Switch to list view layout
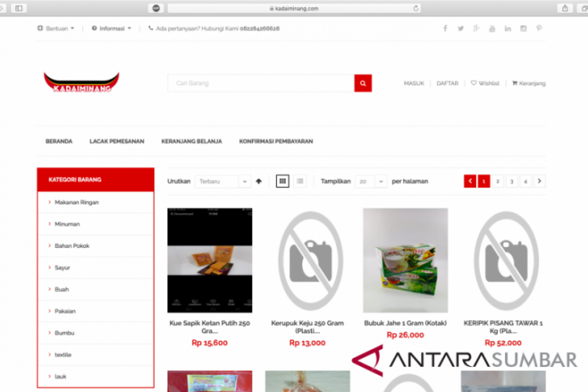This screenshot has height=392, width=588. [x=300, y=181]
